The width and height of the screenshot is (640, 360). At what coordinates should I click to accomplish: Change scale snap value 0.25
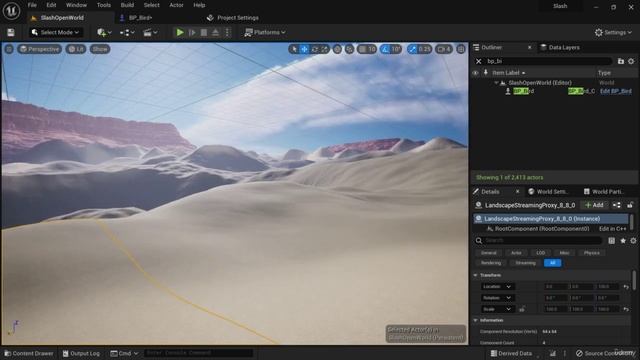(x=424, y=49)
